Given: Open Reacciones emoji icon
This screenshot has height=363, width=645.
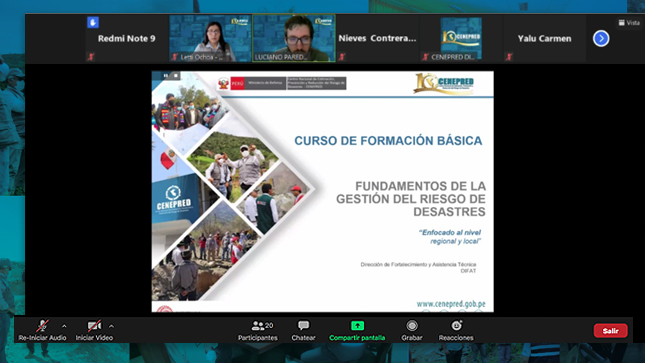Looking at the screenshot, I should [456, 326].
